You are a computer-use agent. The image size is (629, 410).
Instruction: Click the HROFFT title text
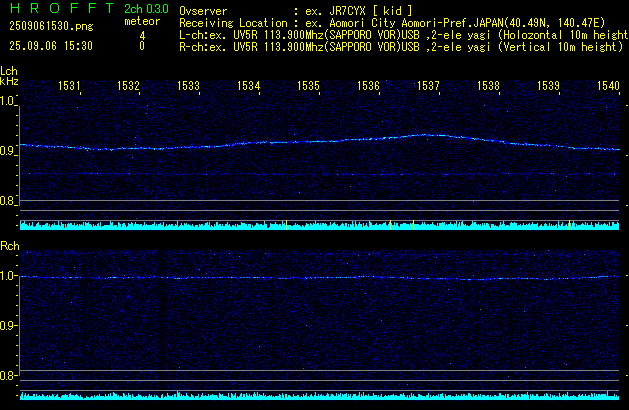point(61,8)
